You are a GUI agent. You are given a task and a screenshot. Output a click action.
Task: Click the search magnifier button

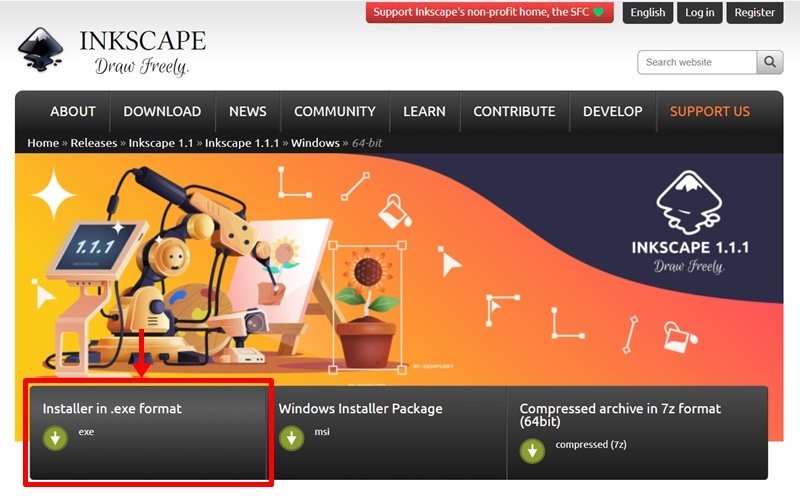770,62
